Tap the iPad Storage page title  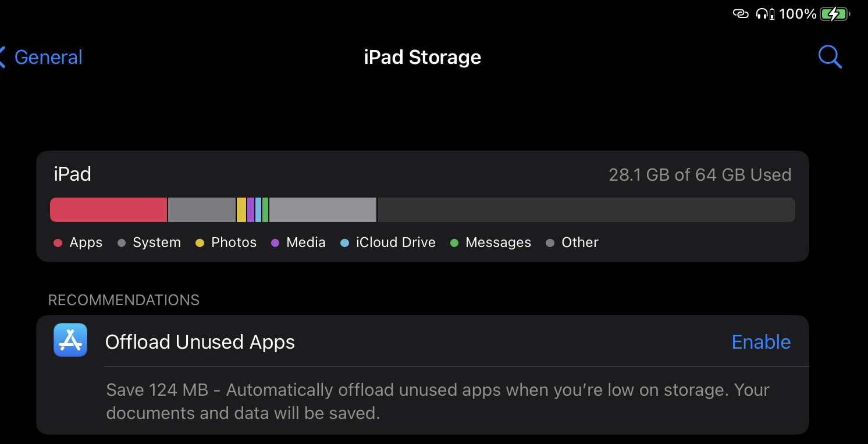pyautogui.click(x=422, y=57)
